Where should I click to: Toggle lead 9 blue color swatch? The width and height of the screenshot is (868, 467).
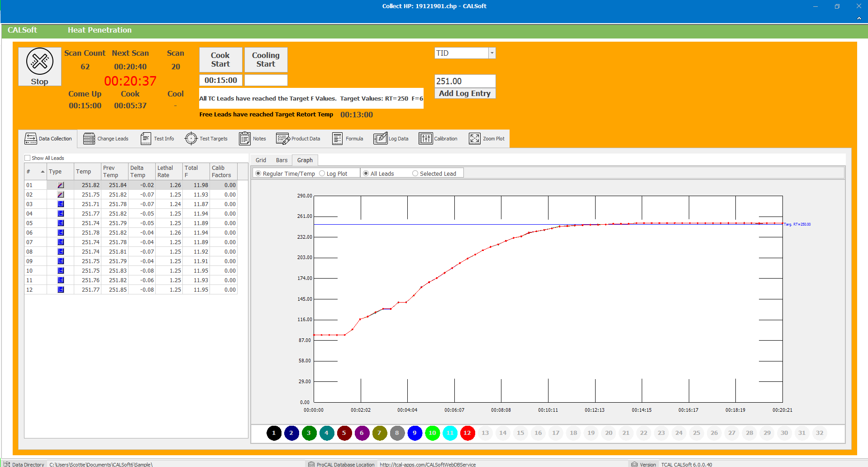point(415,433)
